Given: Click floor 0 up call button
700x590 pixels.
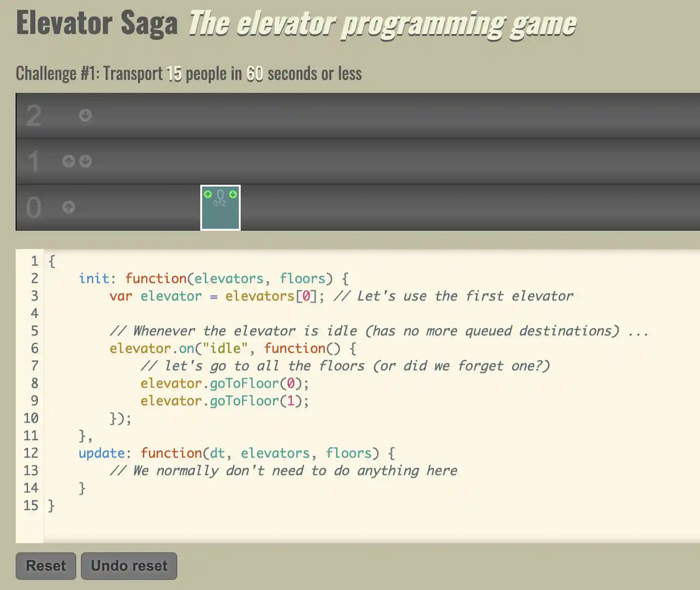Looking at the screenshot, I should click(x=68, y=207).
